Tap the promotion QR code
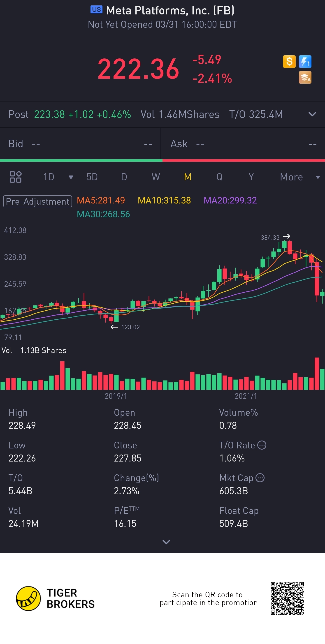Screen dimensions: 325x644 pyautogui.click(x=287, y=598)
